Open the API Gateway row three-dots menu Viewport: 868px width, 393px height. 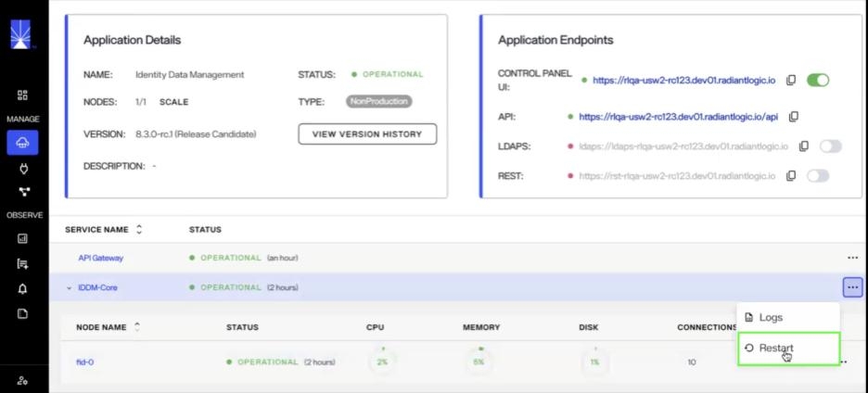click(x=852, y=258)
